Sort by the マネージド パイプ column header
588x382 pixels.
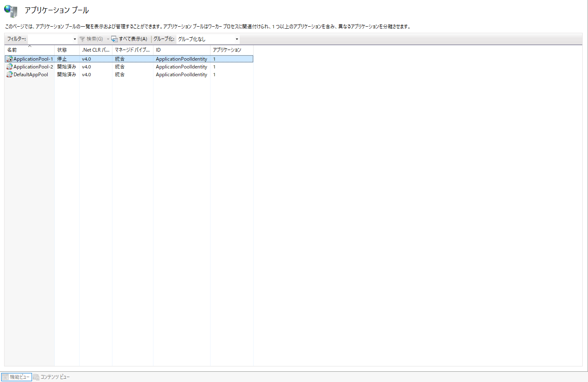coord(133,50)
